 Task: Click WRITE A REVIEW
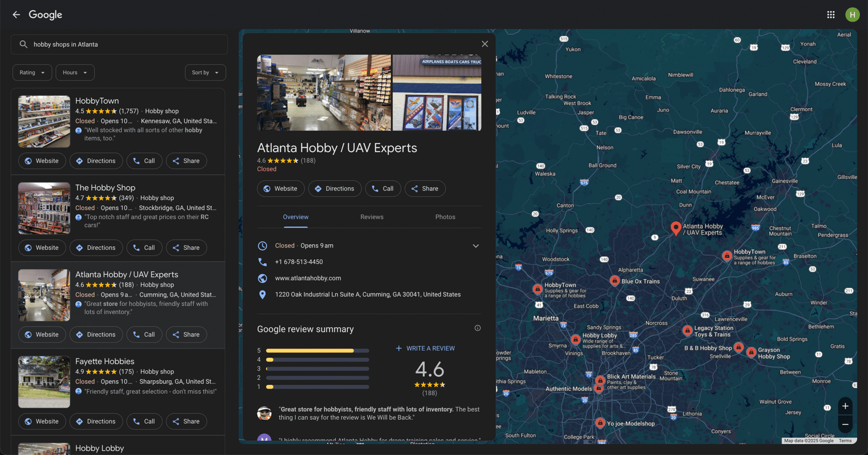coord(425,349)
